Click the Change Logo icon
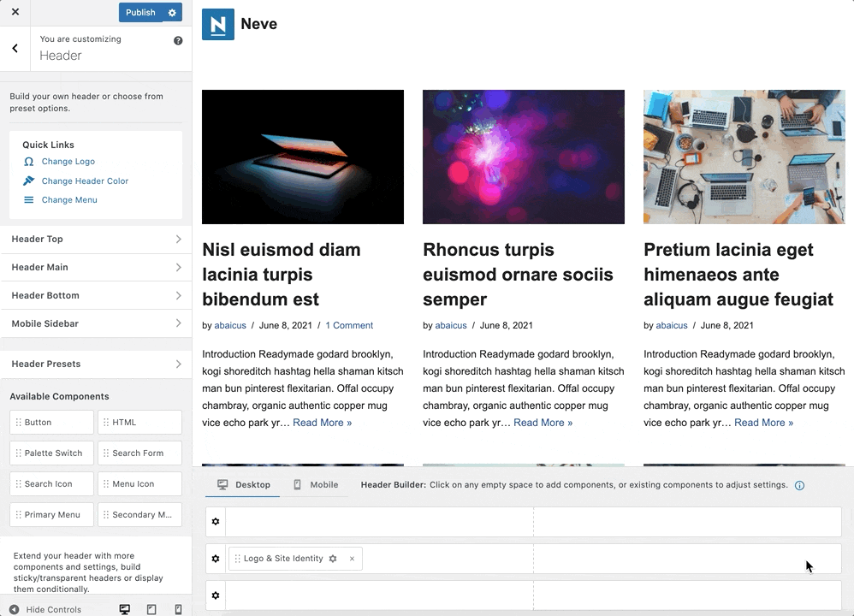The width and height of the screenshot is (854, 616). click(29, 162)
